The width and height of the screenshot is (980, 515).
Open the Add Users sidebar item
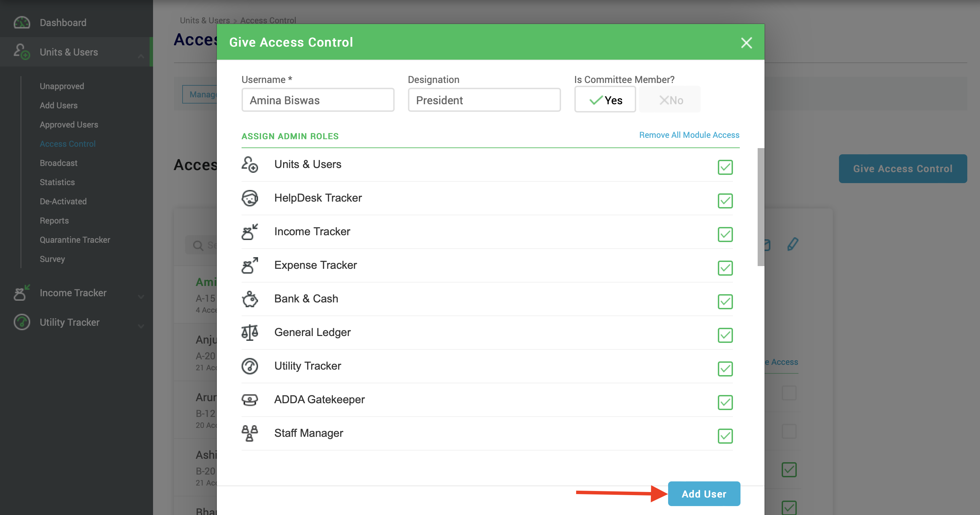[59, 105]
